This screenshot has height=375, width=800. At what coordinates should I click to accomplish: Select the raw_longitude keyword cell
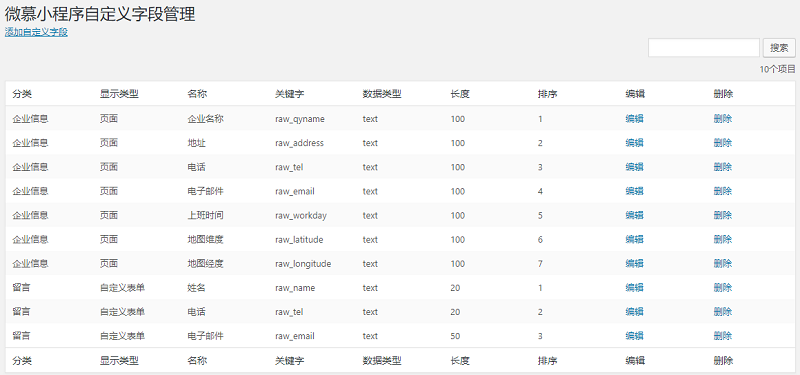tap(303, 264)
